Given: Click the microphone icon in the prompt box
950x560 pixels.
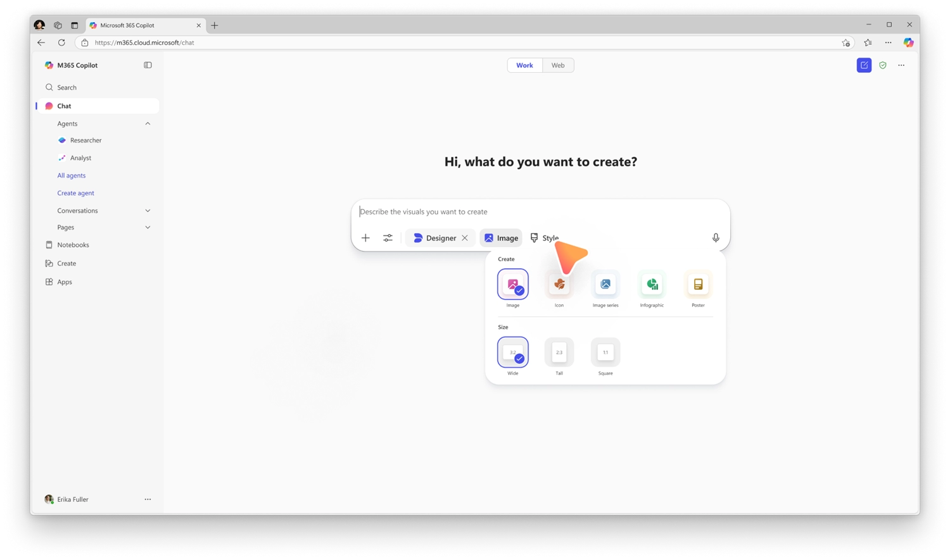Looking at the screenshot, I should pyautogui.click(x=715, y=237).
